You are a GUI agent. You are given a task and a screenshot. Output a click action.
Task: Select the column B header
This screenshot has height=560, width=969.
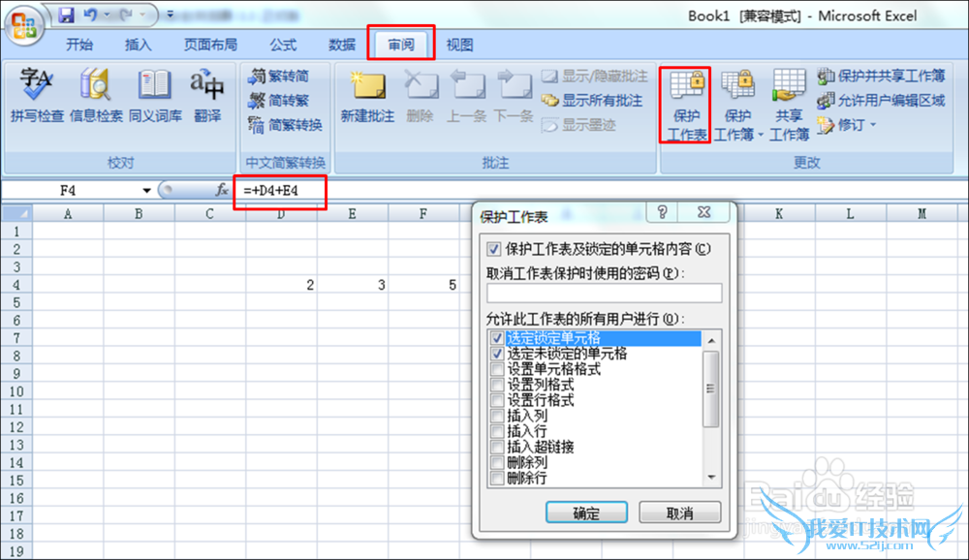139,214
